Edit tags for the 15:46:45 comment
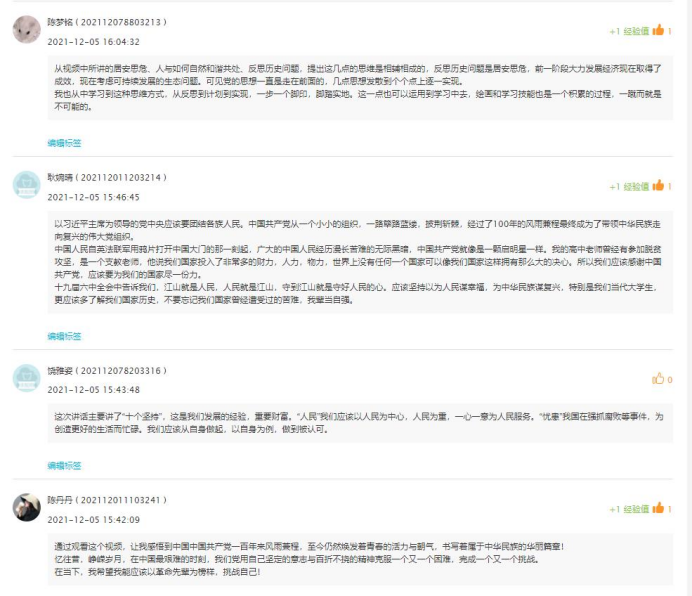This screenshot has height=596, width=692. tap(64, 336)
